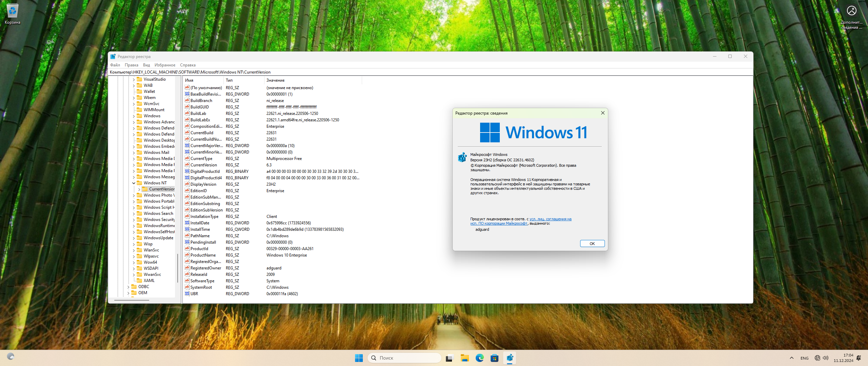Open the Microsoft license terms link
Screen dimensions: 868x366
[x=521, y=221]
